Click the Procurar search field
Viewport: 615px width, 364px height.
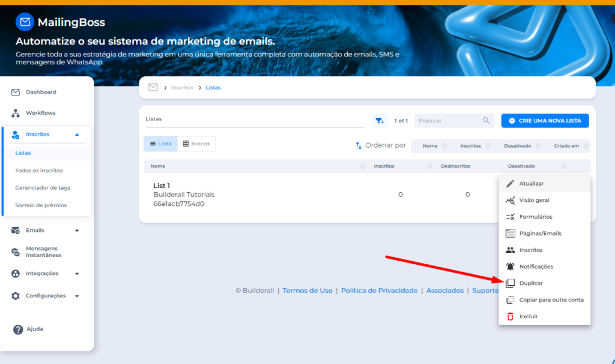point(449,121)
